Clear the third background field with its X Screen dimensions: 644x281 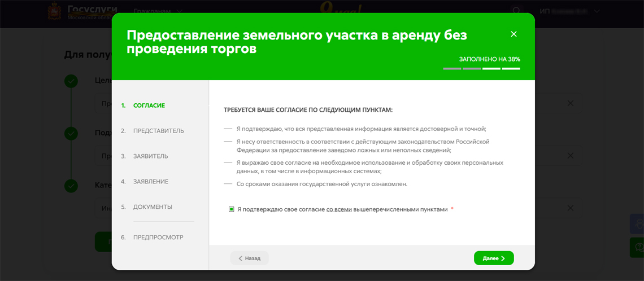pyautogui.click(x=571, y=208)
